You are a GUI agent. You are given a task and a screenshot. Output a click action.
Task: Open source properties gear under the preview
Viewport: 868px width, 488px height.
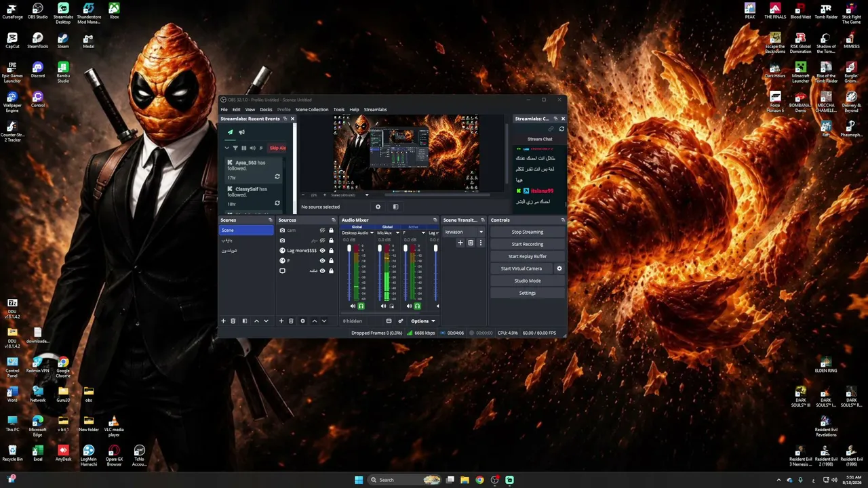(x=378, y=207)
